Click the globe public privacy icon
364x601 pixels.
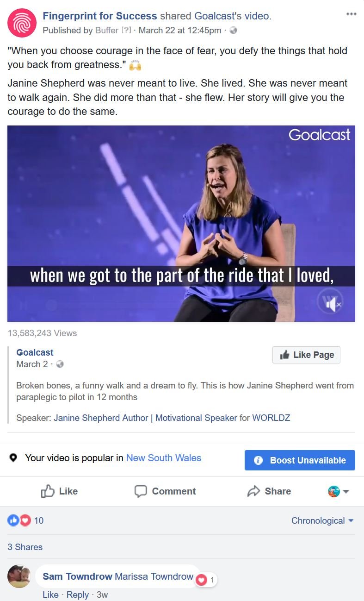point(234,31)
